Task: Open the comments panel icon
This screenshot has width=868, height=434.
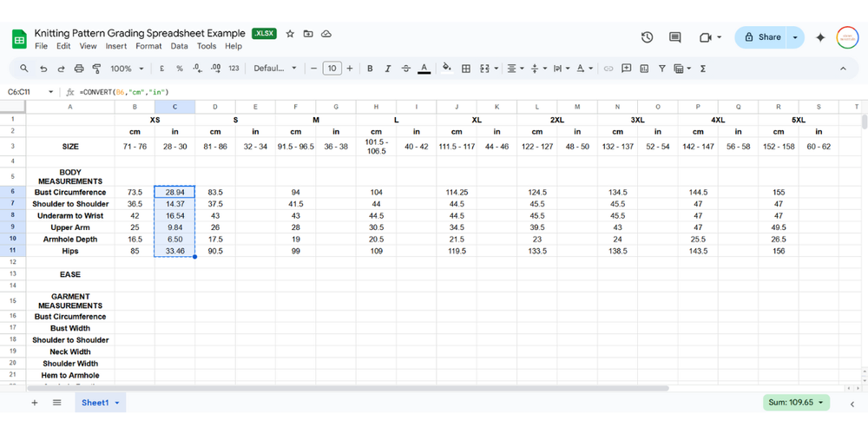Action: [674, 37]
